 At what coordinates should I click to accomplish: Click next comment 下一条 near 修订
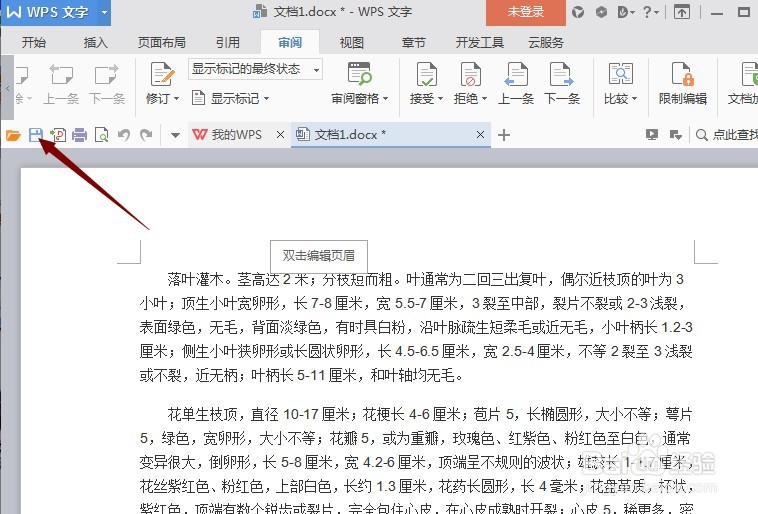tap(107, 84)
